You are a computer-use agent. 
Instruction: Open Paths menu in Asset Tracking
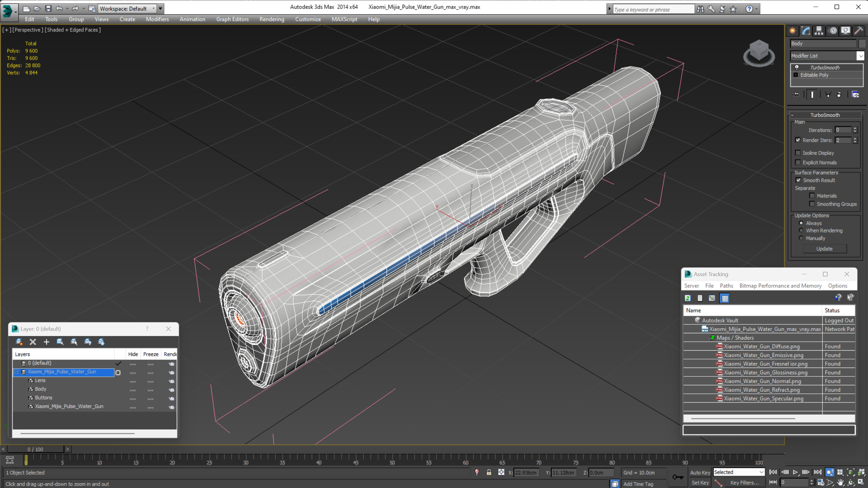[x=726, y=286]
